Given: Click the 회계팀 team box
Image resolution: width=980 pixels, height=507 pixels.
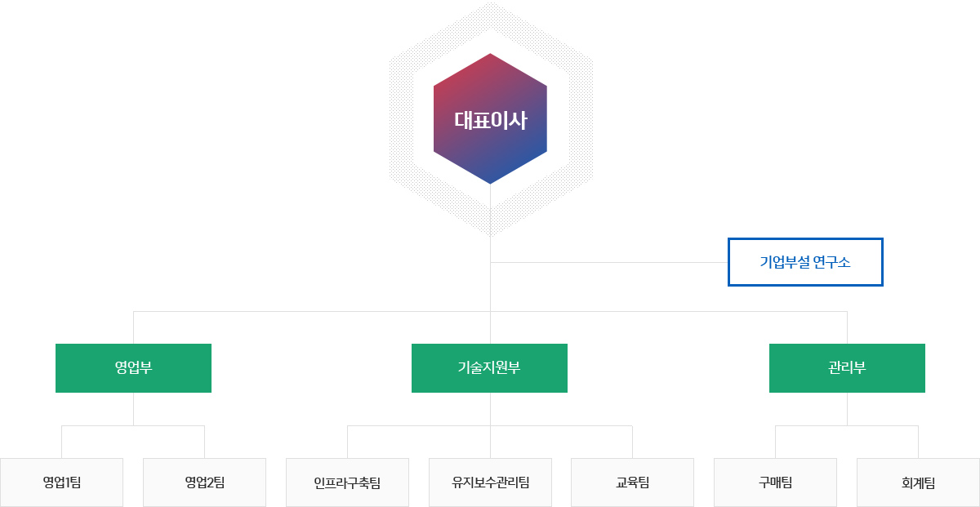Looking at the screenshot, I should tap(918, 482).
